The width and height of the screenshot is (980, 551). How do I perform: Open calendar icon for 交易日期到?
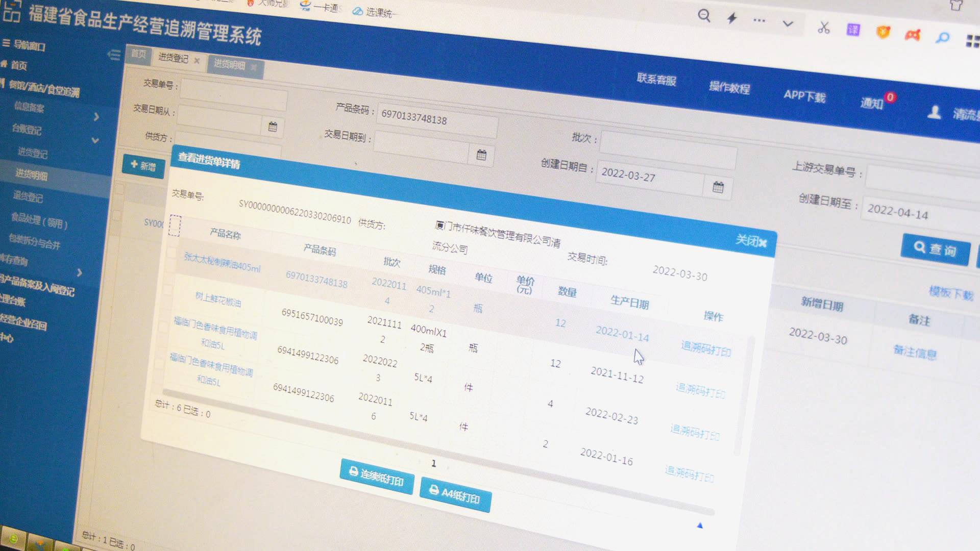click(x=481, y=155)
